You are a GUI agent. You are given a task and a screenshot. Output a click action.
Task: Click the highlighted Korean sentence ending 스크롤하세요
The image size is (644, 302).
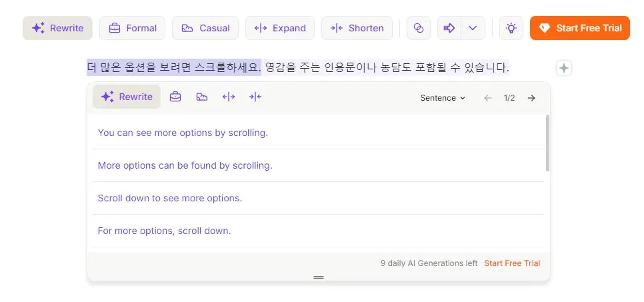(x=174, y=67)
